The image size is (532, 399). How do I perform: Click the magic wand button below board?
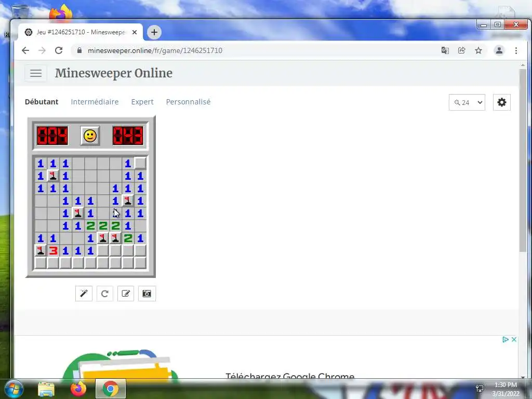84,294
